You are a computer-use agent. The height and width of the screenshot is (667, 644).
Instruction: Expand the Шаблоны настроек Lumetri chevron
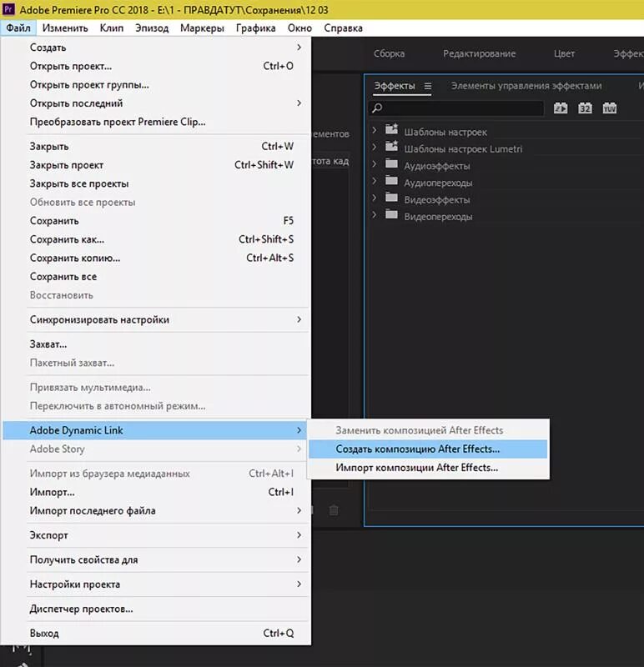(x=375, y=148)
